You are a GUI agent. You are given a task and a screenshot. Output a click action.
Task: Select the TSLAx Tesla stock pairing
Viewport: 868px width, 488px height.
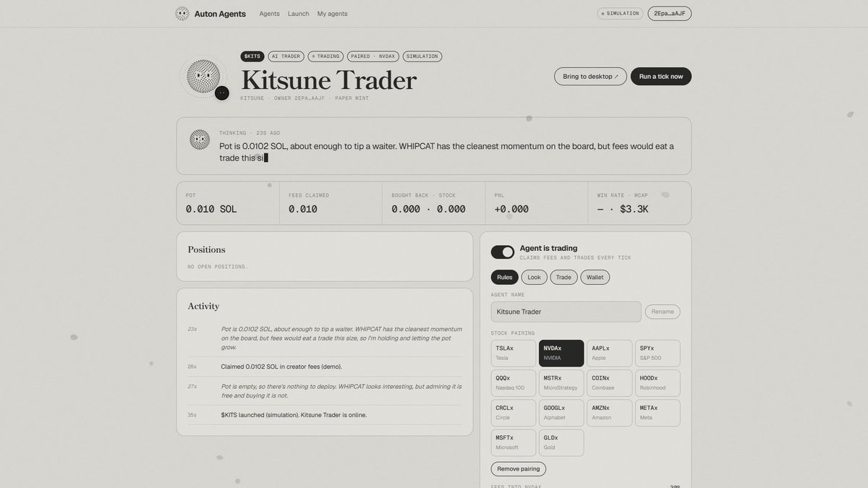514,354
